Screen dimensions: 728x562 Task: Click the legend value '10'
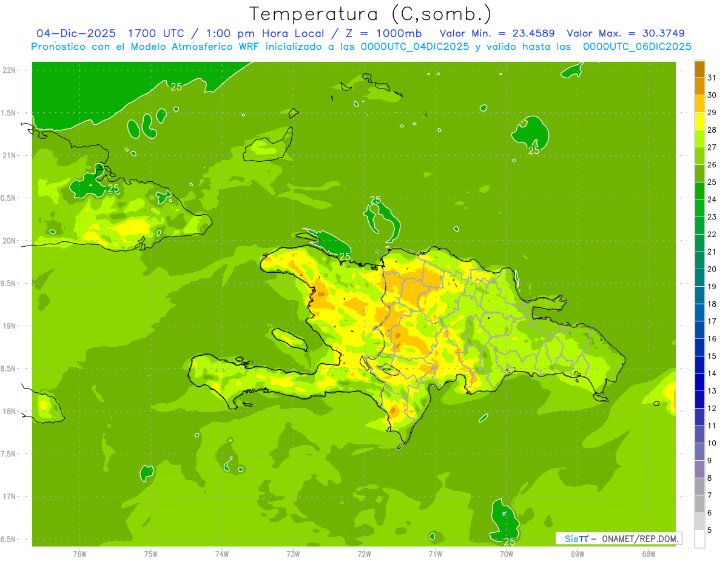[712, 443]
